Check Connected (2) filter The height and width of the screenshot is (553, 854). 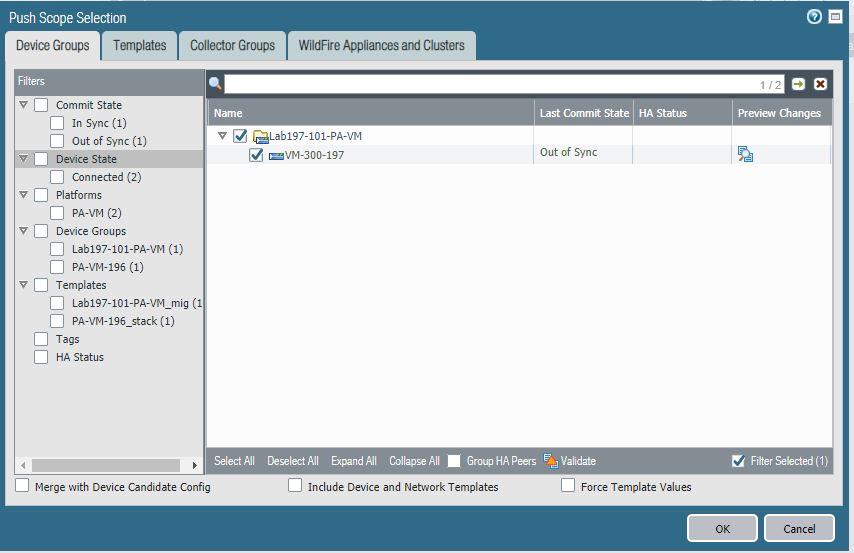click(57, 177)
